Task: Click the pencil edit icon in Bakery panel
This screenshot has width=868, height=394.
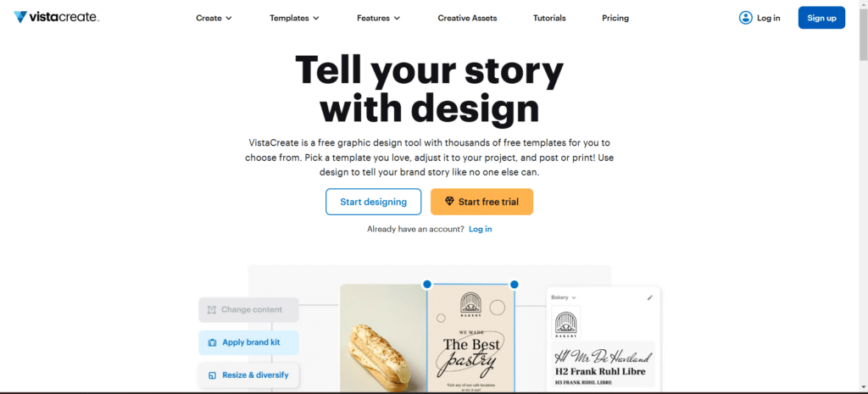Action: (x=650, y=297)
